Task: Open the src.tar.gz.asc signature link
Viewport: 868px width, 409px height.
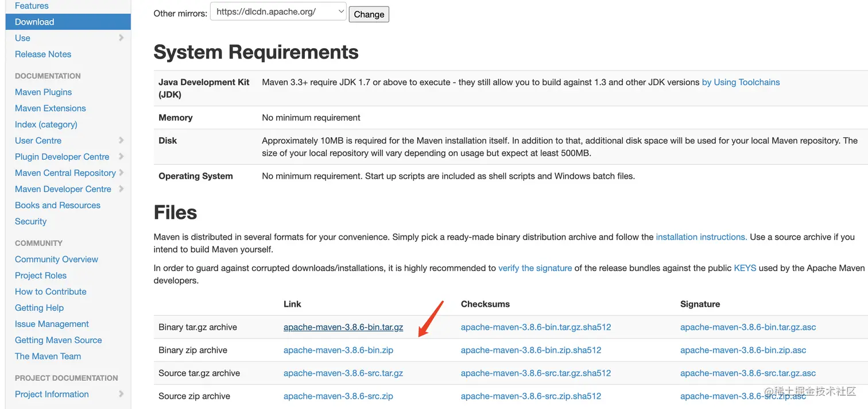Action: click(x=748, y=373)
